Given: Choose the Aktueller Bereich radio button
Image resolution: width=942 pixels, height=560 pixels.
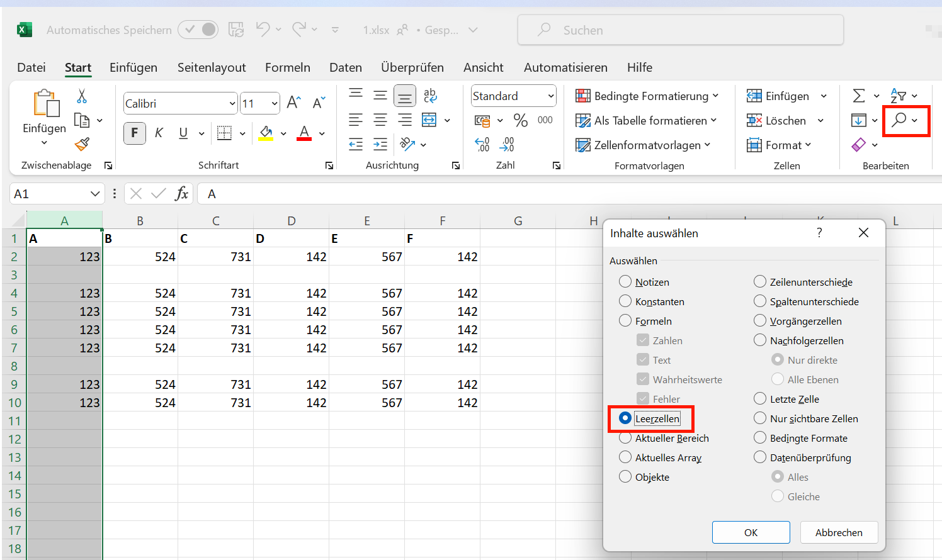Looking at the screenshot, I should click(625, 438).
